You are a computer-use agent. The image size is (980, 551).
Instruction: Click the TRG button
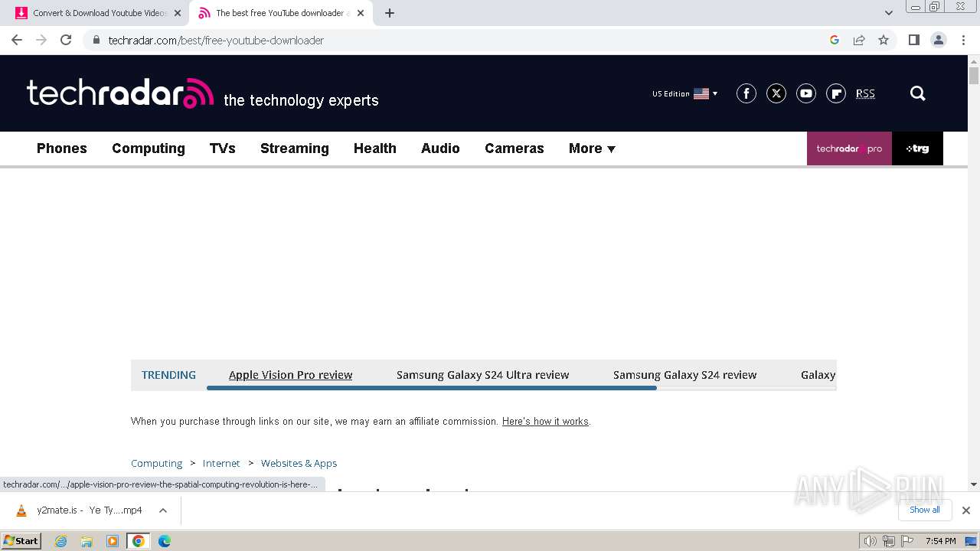coord(917,148)
